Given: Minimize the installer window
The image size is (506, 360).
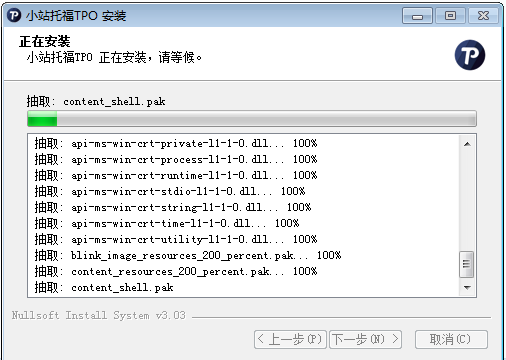Looking at the screenshot, I should pyautogui.click(x=417, y=16).
